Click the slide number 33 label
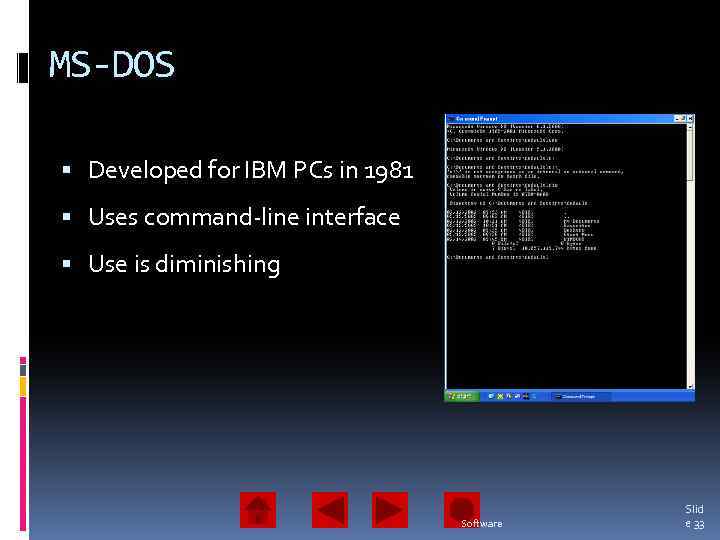This screenshot has width=720, height=540. [x=694, y=517]
